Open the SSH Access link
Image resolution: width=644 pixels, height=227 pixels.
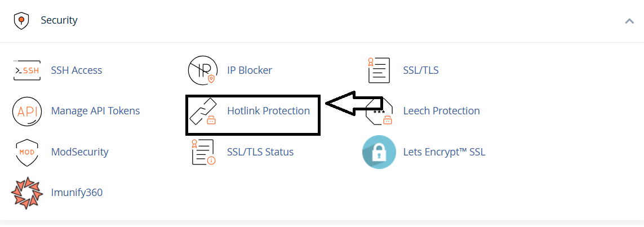(77, 70)
